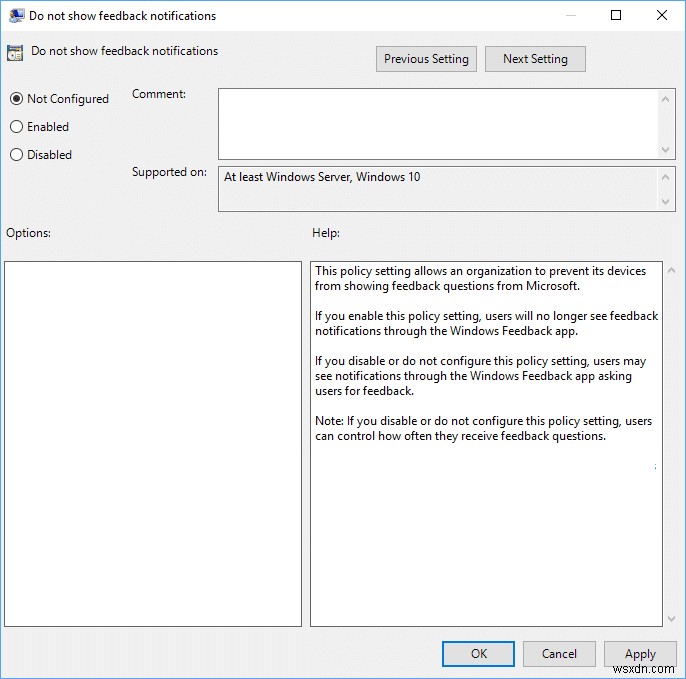Click the 'Note: If you disable' paragraph
This screenshot has width=686, height=679.
point(483,428)
